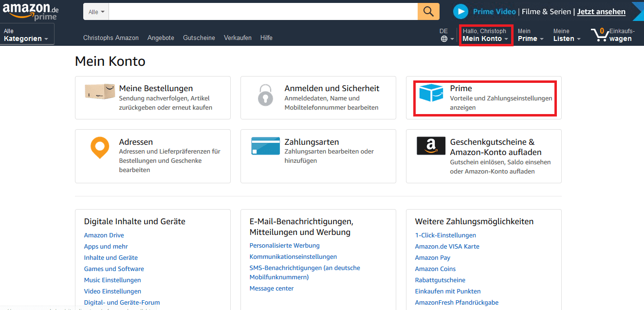Click the 'Weitere Zahlungsmöglichkeiten' heading

(x=474, y=221)
